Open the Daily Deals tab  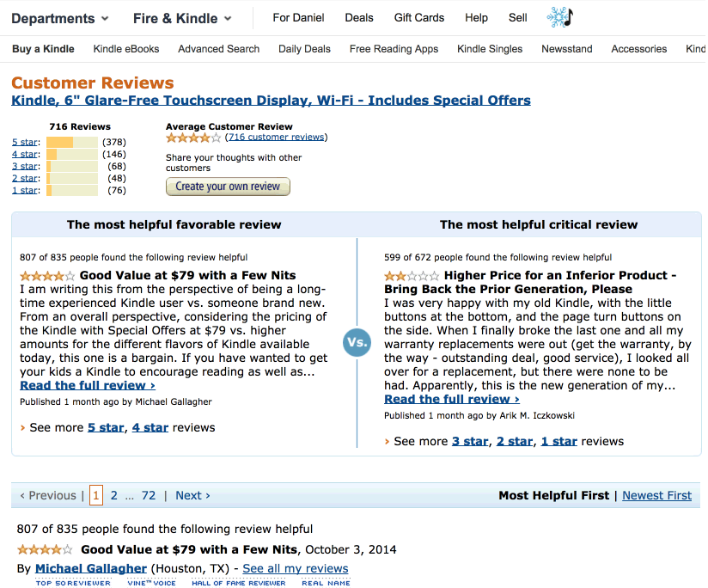coord(304,49)
